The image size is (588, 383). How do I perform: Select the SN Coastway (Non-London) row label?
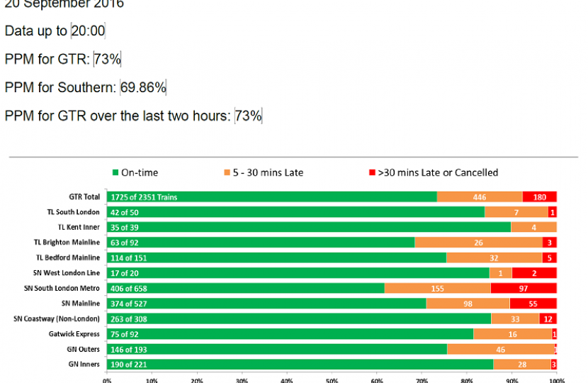57,318
